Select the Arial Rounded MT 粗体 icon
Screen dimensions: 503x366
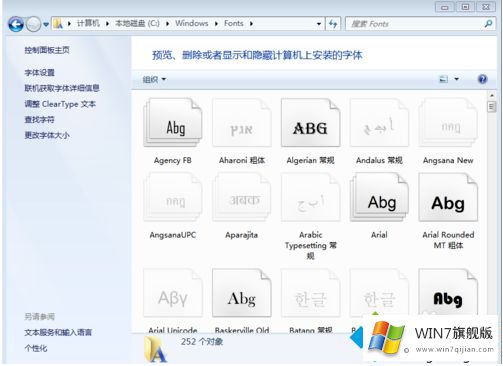[448, 197]
